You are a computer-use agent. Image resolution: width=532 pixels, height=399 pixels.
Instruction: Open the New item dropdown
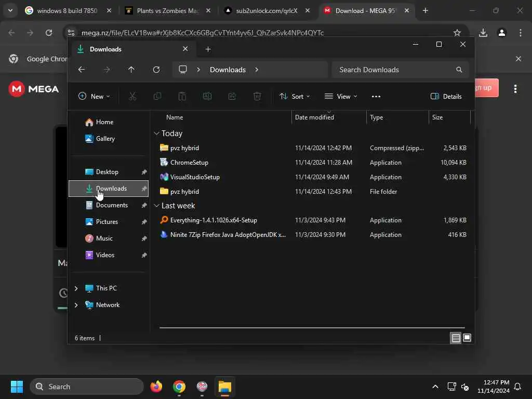95,96
